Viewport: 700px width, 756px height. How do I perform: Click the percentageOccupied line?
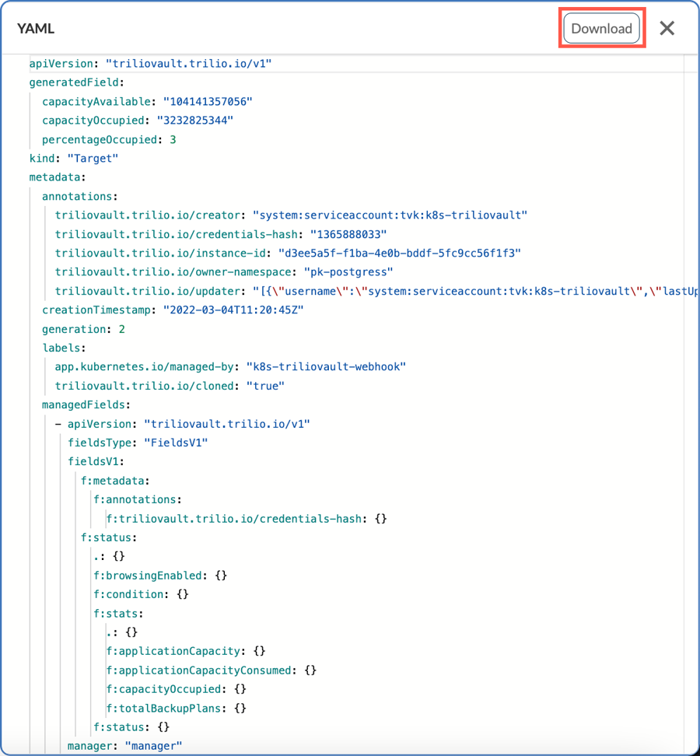(x=109, y=140)
